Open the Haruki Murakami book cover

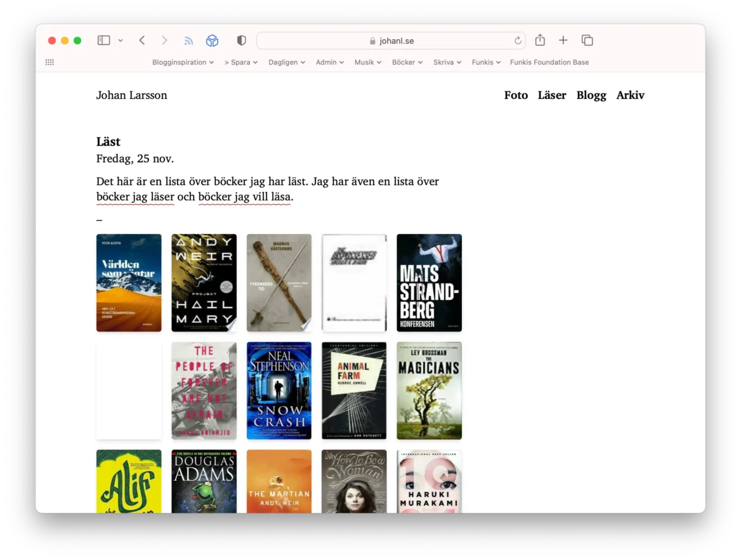coord(430,481)
